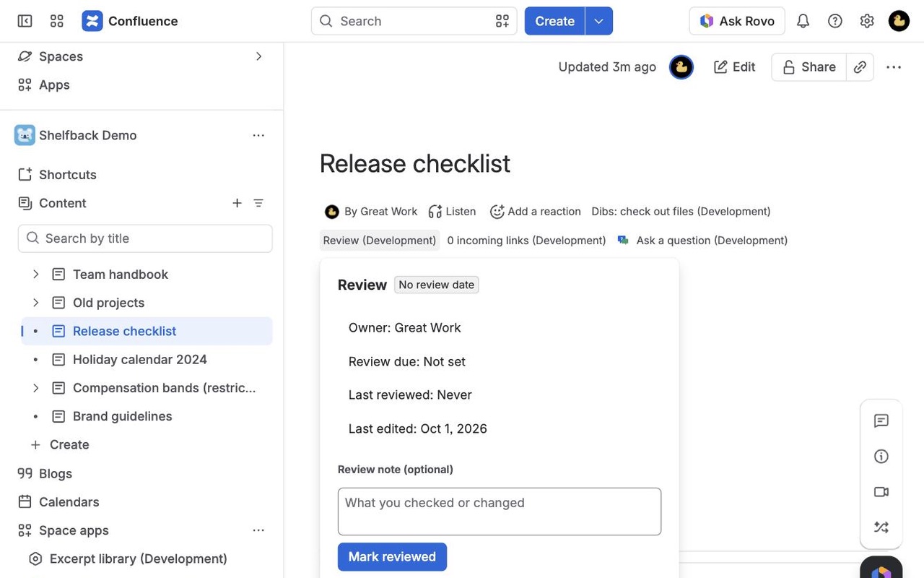Open the Create dropdown arrow
This screenshot has width=924, height=578.
pyautogui.click(x=599, y=21)
